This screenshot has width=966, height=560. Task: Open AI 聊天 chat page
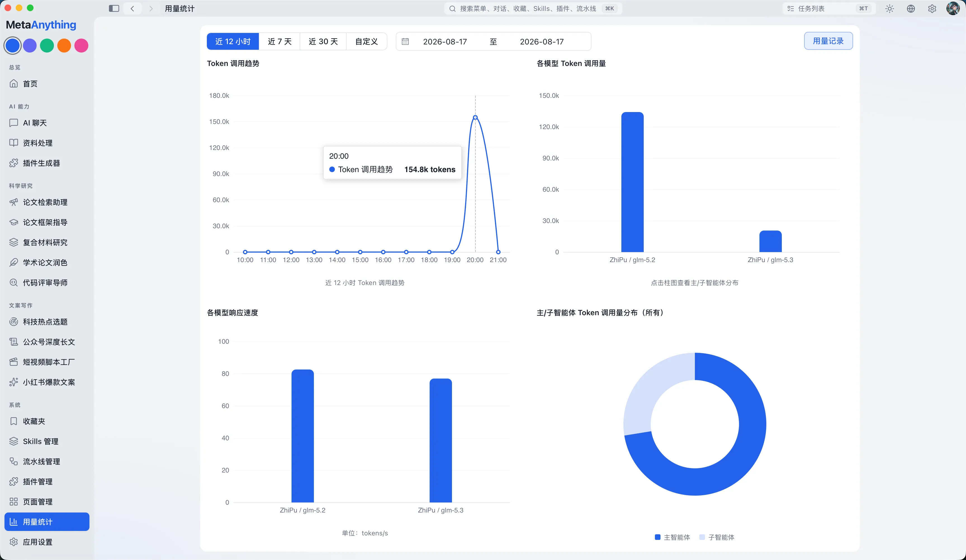pyautogui.click(x=47, y=123)
